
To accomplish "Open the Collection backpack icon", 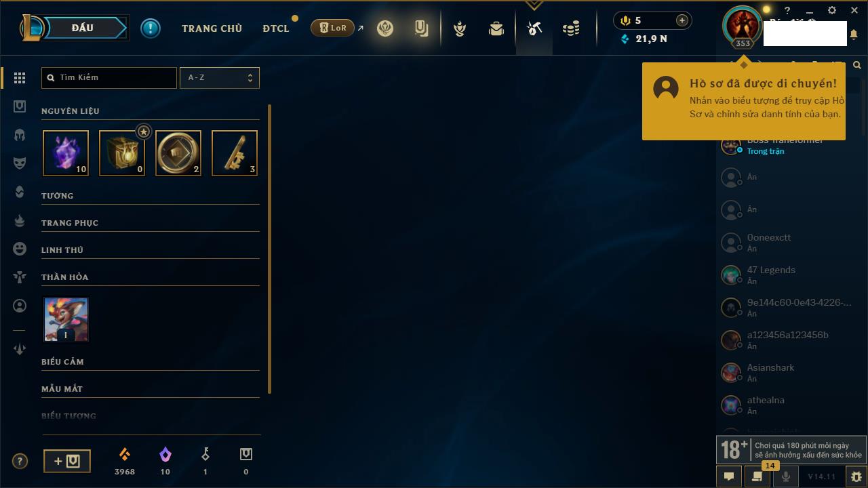I will pos(496,28).
